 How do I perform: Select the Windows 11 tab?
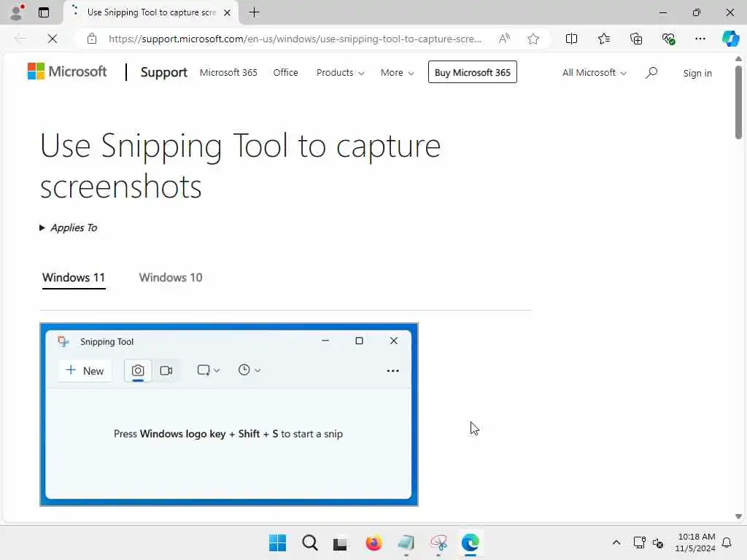74,278
